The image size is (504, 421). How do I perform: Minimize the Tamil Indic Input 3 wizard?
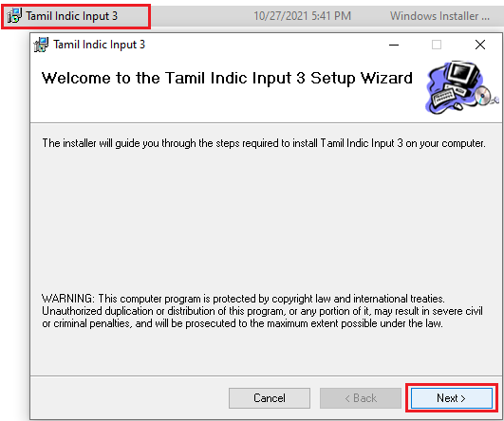coord(394,45)
